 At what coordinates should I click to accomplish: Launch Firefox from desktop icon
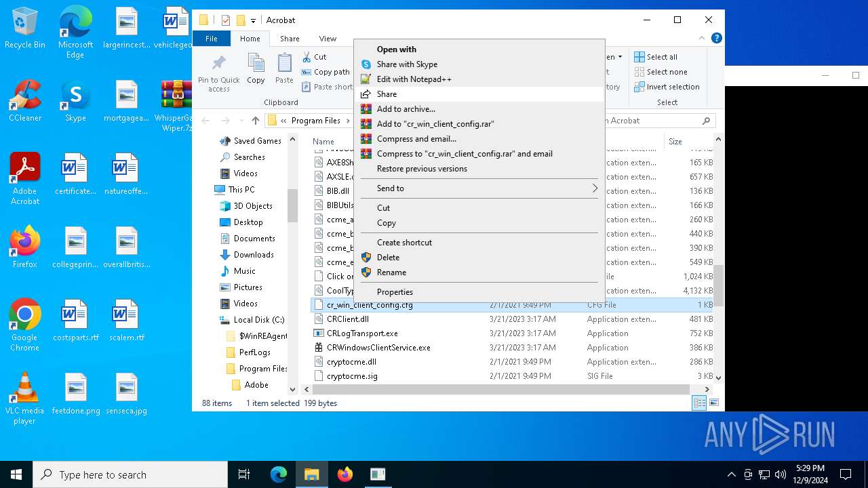pos(25,247)
